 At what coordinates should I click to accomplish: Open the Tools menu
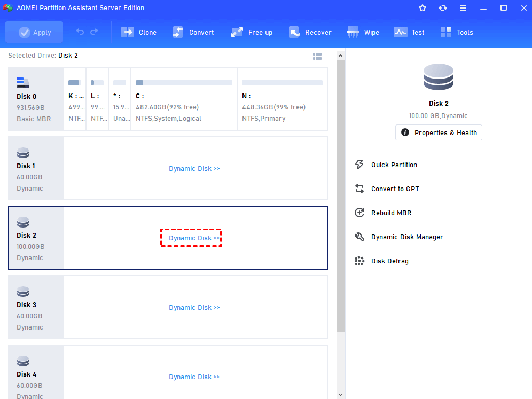coord(457,32)
